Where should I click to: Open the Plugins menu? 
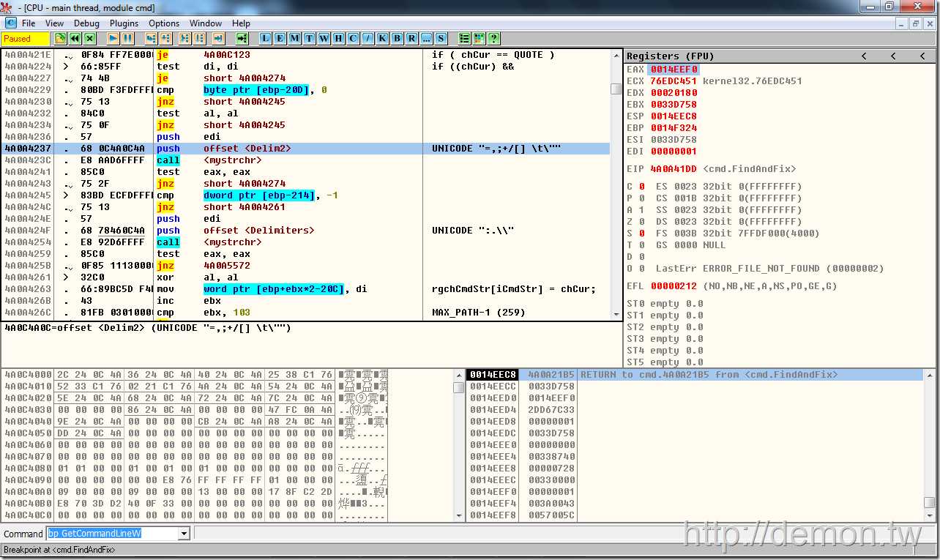(x=124, y=23)
